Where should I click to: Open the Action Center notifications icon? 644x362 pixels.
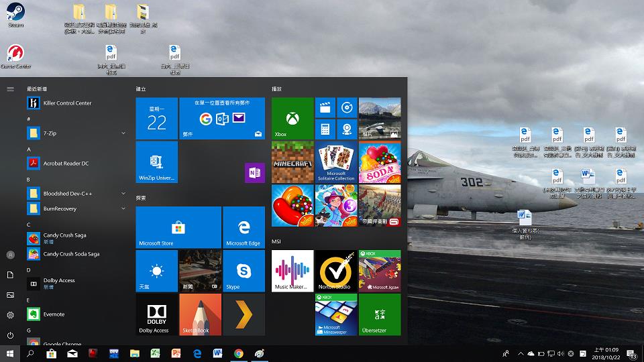point(632,353)
